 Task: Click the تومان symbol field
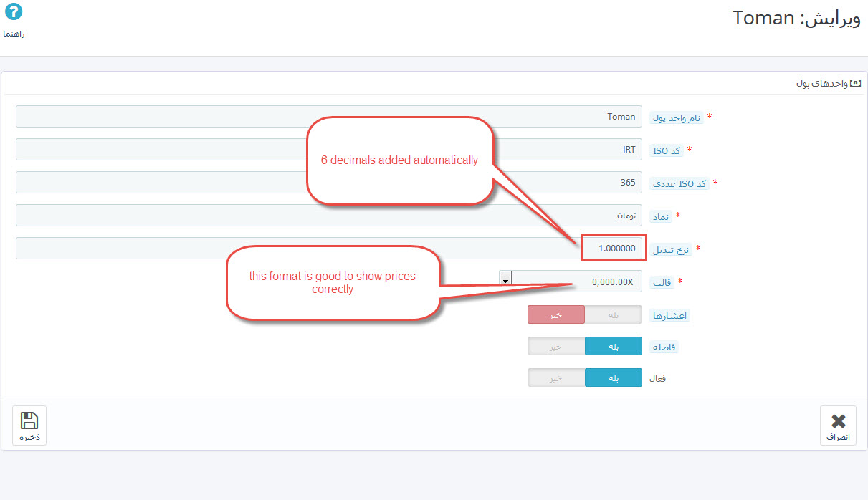329,216
